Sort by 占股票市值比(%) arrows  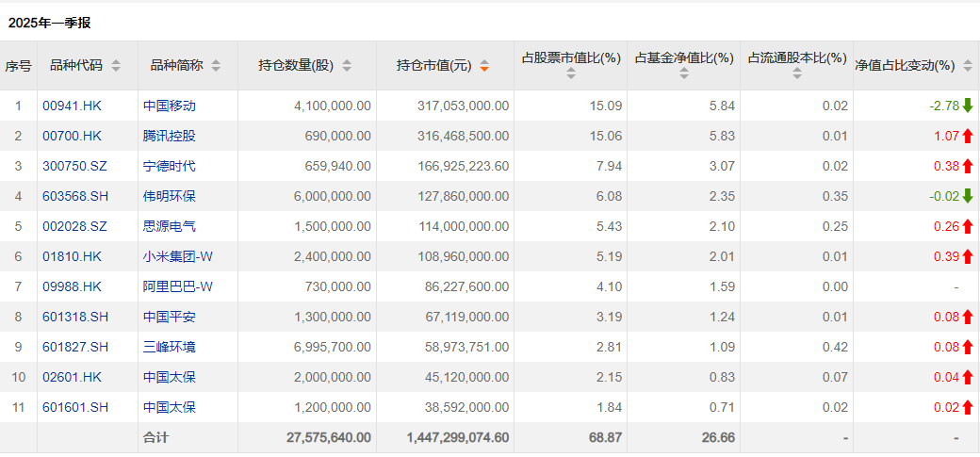click(571, 73)
